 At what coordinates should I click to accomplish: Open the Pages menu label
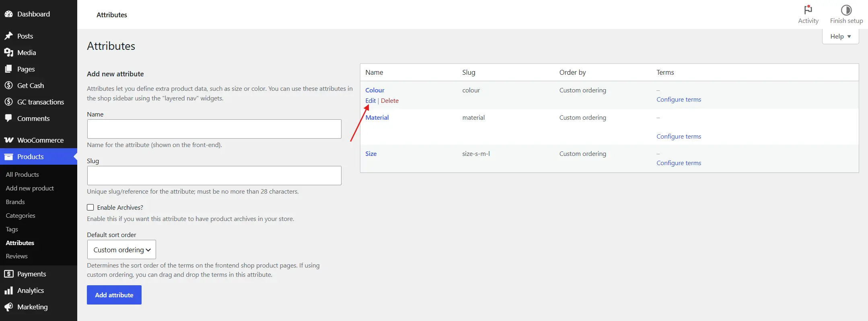point(26,69)
